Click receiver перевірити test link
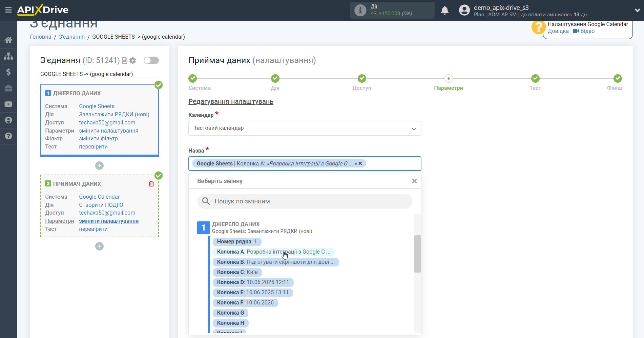This screenshot has width=644, height=338. click(x=94, y=229)
